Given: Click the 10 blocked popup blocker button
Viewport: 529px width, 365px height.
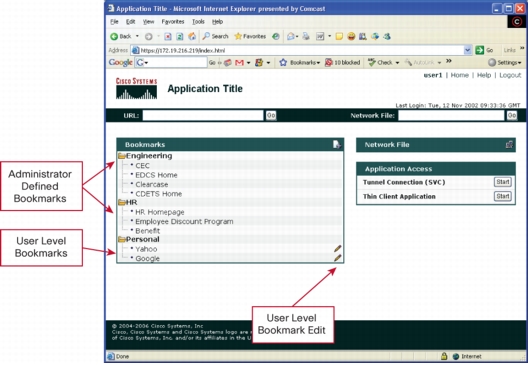Looking at the screenshot, I should click(x=342, y=62).
